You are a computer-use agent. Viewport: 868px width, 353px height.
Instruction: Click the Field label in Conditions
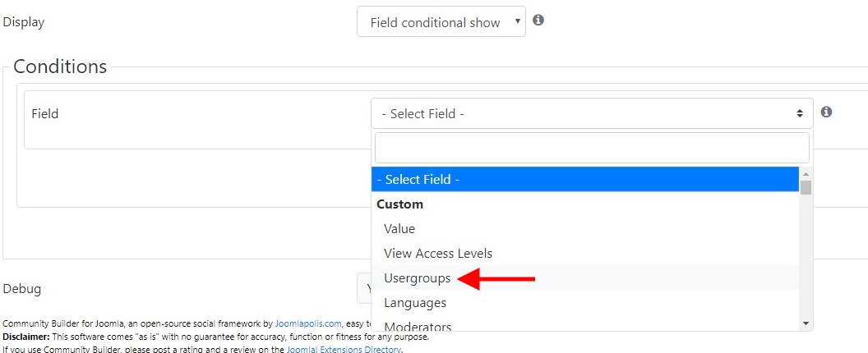[x=45, y=113]
